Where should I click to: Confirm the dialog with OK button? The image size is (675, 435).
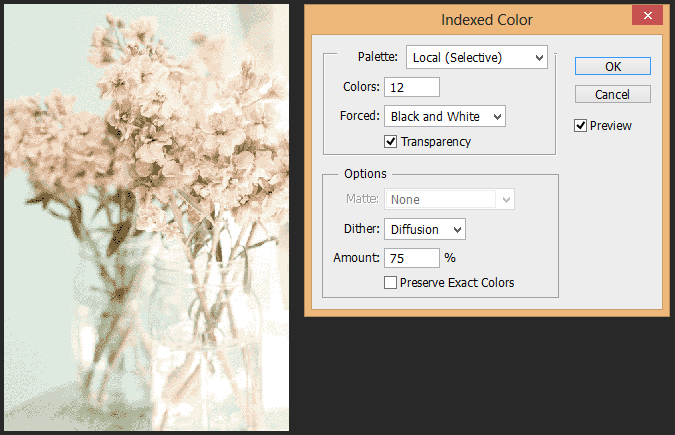point(613,66)
